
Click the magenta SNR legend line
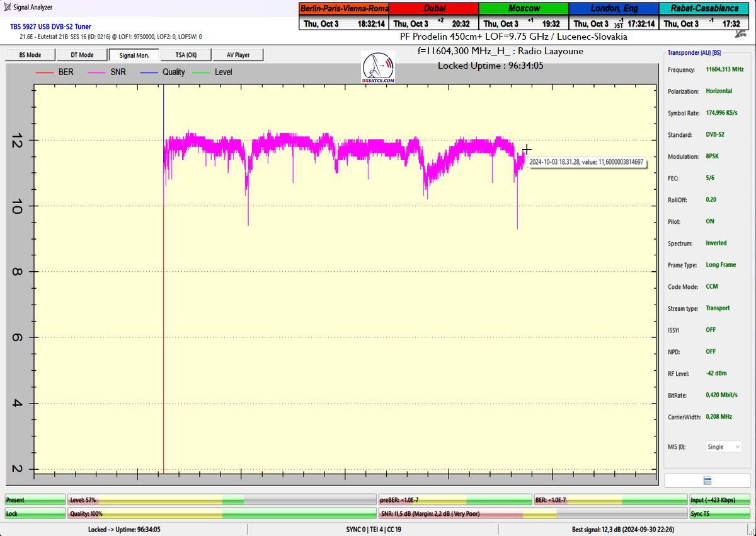[x=97, y=73]
